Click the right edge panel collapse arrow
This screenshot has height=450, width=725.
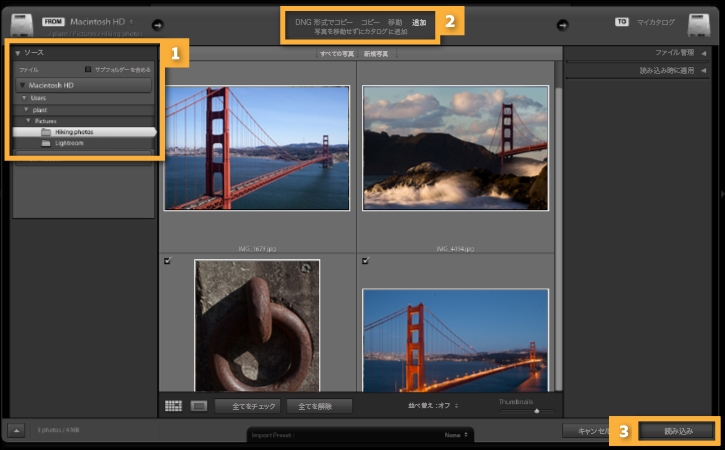(x=722, y=194)
